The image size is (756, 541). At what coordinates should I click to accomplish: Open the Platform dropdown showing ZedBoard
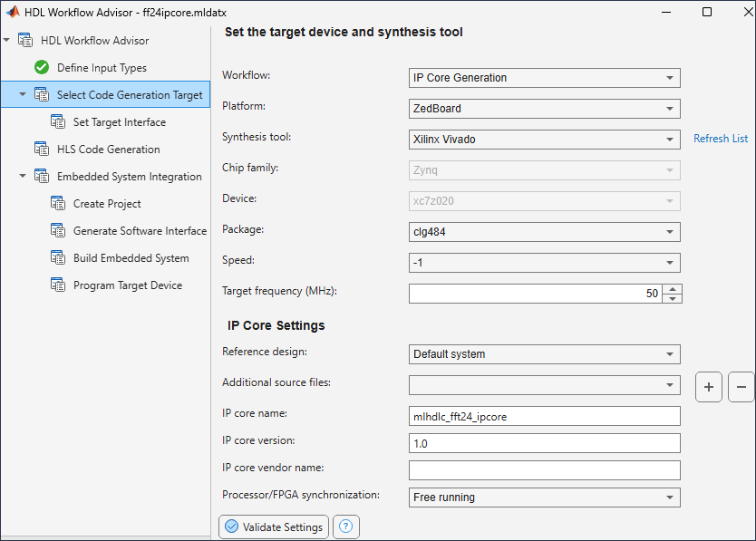pos(545,109)
